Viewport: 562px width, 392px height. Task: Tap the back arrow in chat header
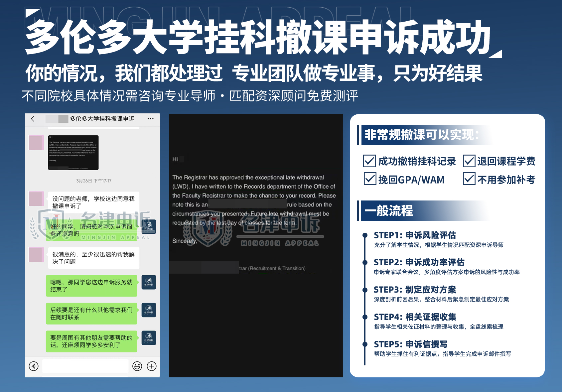pos(33,119)
